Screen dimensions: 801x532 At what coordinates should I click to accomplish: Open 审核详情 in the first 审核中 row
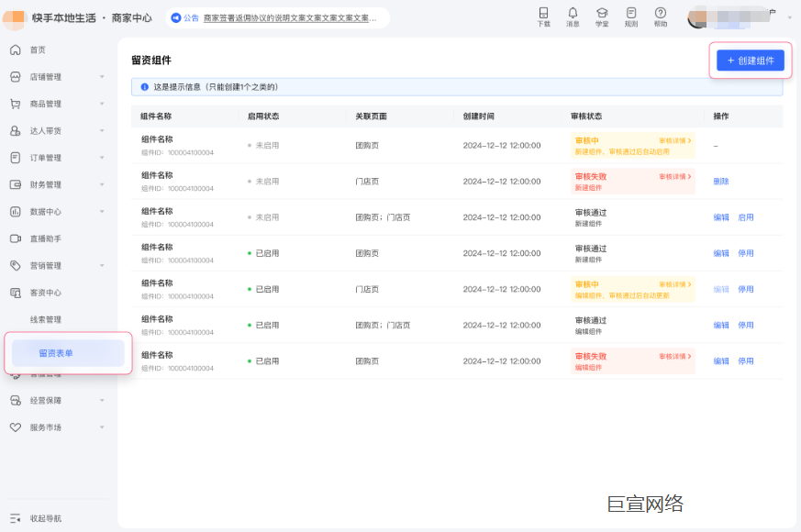pos(674,140)
